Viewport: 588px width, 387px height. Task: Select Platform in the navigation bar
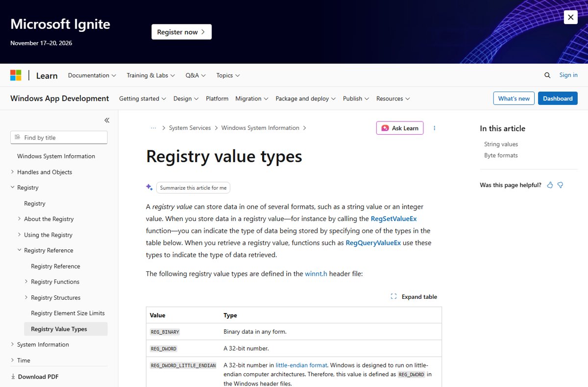click(x=217, y=98)
